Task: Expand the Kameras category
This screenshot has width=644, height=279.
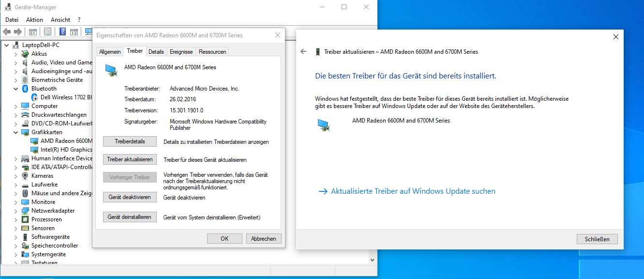Action: click(15, 176)
